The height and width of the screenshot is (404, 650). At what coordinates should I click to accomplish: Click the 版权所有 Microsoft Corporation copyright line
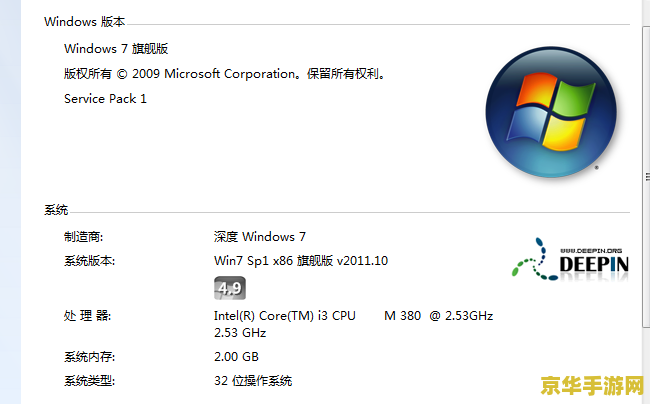point(225,74)
